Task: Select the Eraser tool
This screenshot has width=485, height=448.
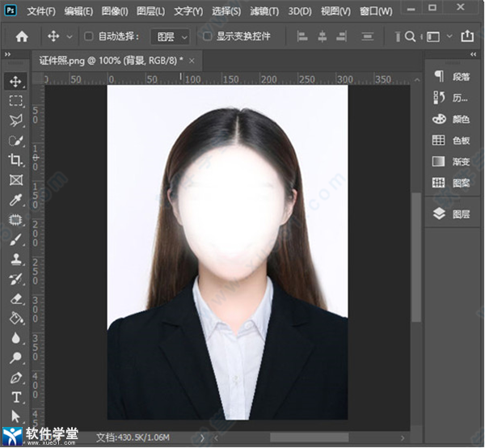Action: (15, 299)
